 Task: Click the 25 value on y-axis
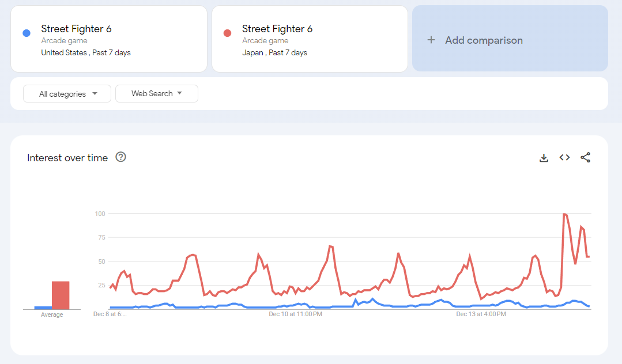pyautogui.click(x=101, y=285)
